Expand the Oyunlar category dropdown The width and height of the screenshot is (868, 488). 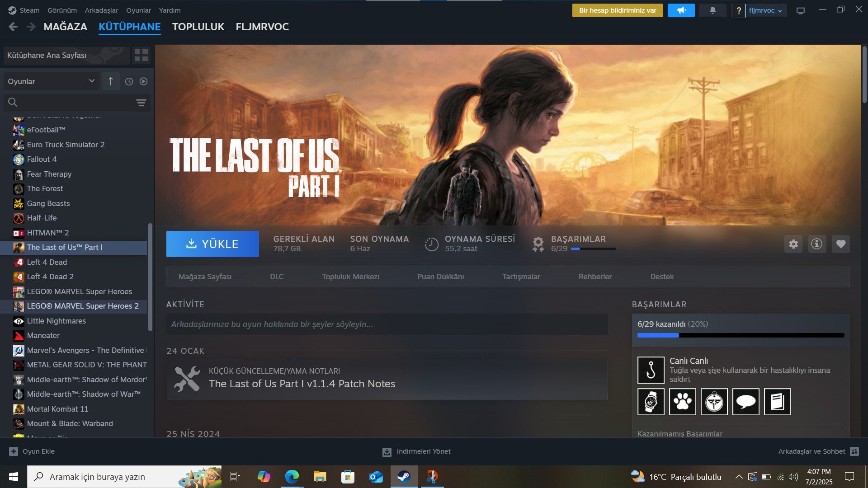pos(52,81)
